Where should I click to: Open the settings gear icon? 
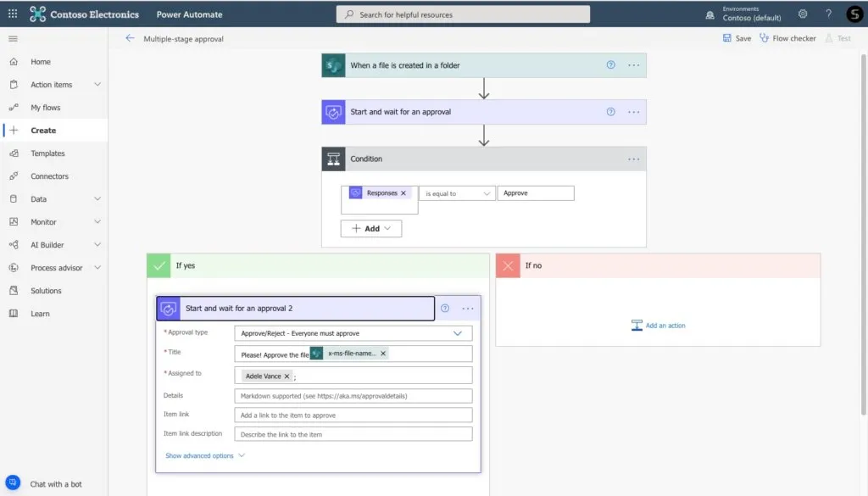[803, 14]
